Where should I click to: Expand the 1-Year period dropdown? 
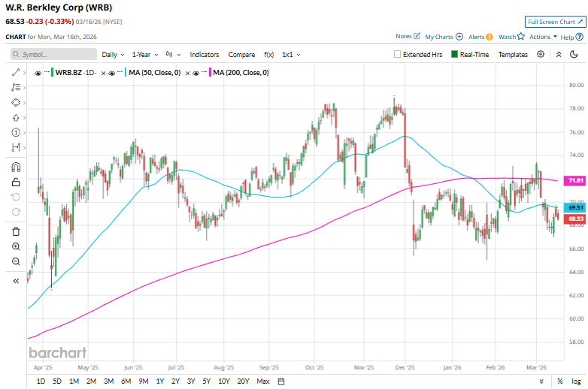144,55
